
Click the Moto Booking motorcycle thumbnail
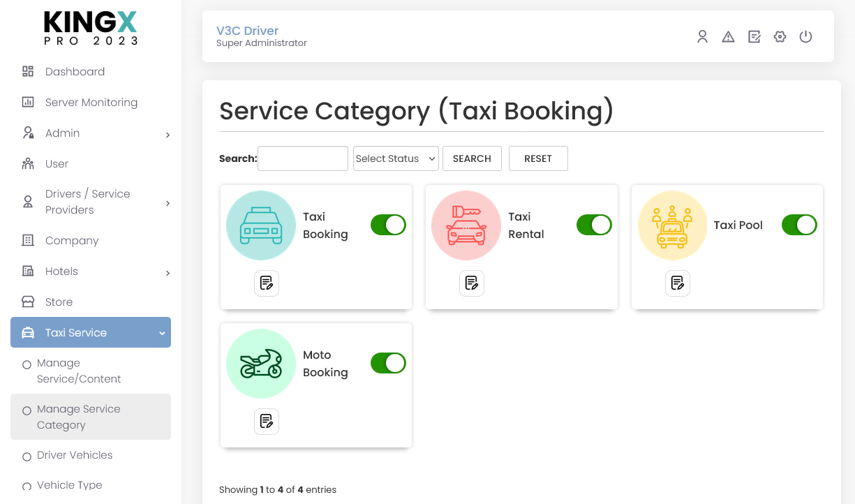(x=261, y=364)
